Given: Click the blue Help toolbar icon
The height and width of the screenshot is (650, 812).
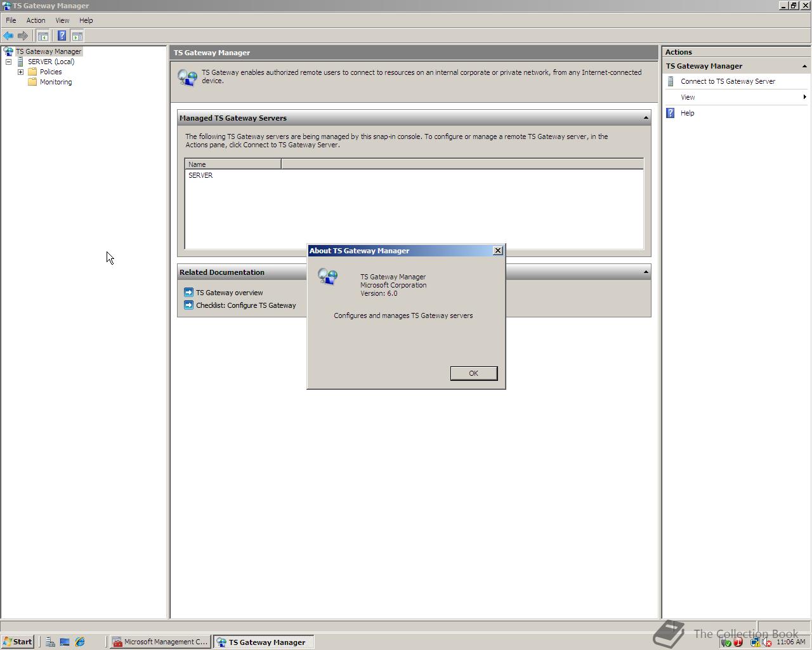Looking at the screenshot, I should 62,36.
